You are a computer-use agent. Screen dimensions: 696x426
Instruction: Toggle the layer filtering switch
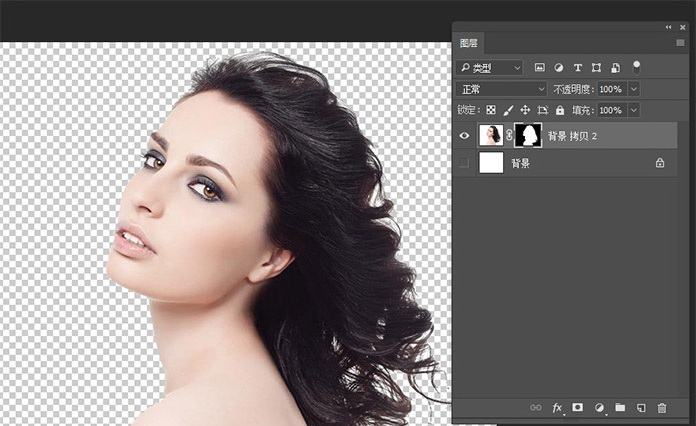pos(637,67)
